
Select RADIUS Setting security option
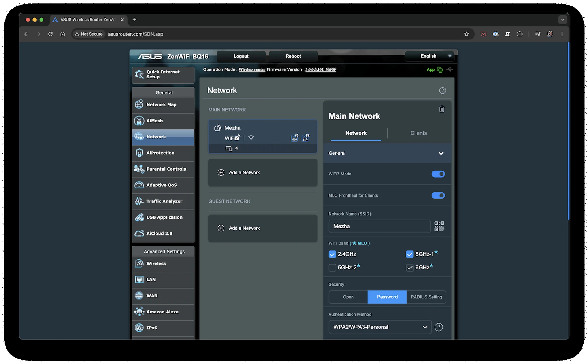click(x=426, y=297)
